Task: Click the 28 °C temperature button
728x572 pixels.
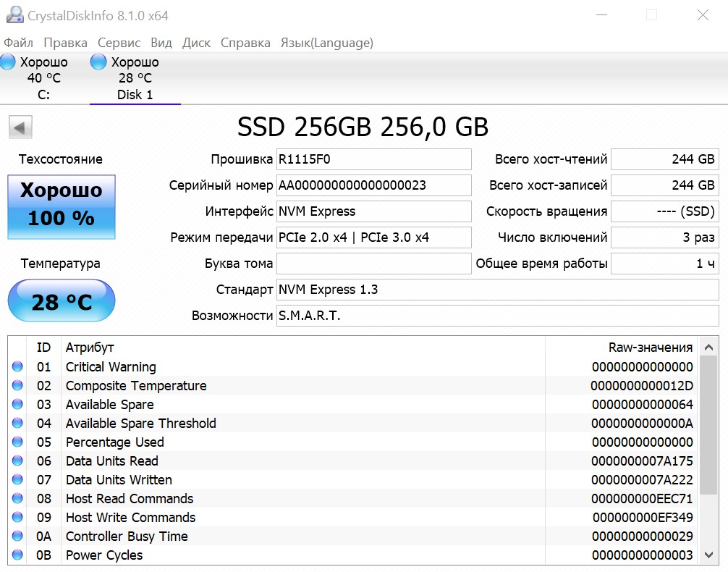Action: pyautogui.click(x=62, y=300)
